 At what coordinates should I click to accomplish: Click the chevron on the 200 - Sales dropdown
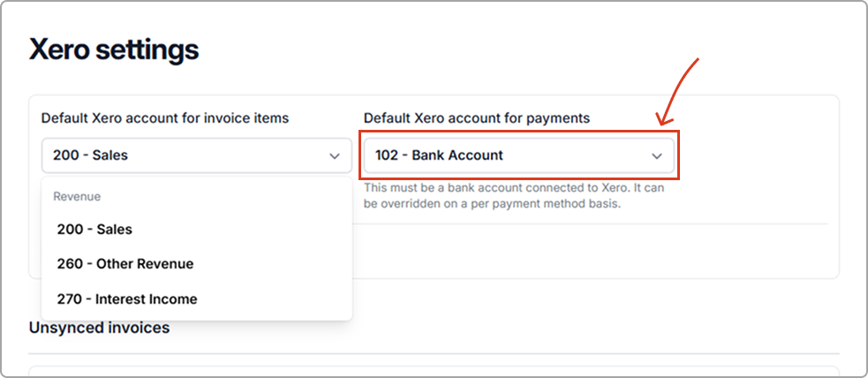click(x=335, y=155)
